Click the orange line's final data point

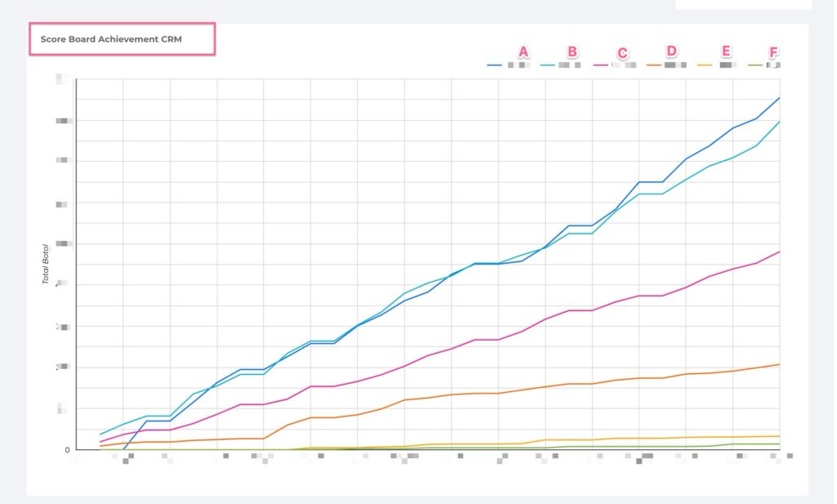point(779,364)
